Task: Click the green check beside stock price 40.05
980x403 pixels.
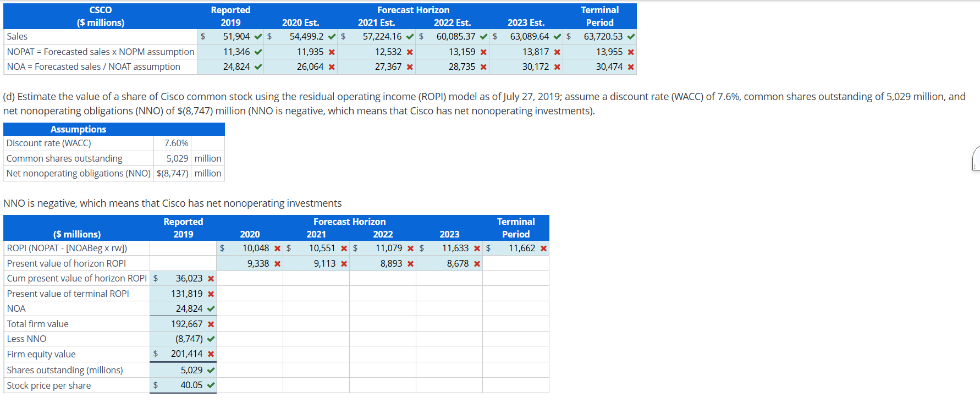Action: point(211,385)
